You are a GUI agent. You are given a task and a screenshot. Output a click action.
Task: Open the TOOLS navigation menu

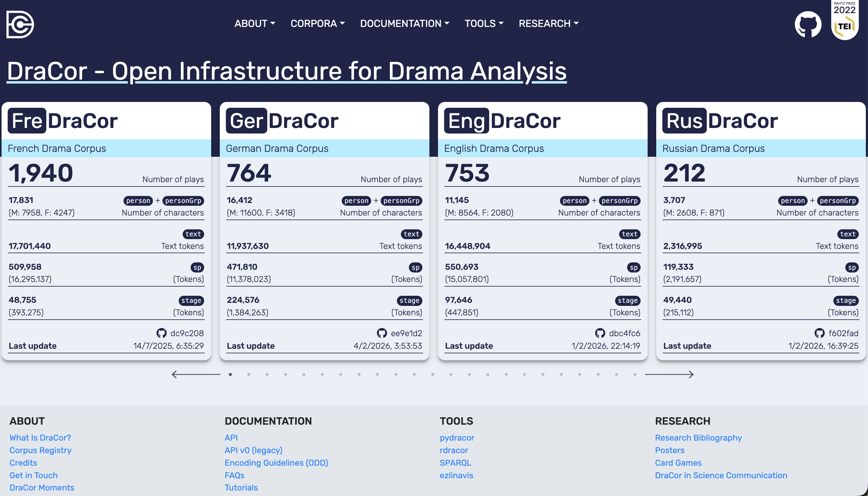coord(484,24)
